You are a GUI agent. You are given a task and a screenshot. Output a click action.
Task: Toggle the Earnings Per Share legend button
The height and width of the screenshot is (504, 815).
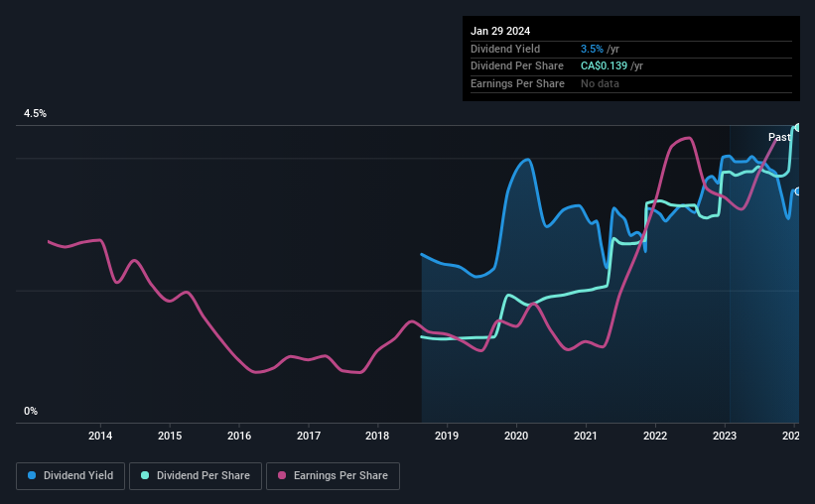click(333, 476)
